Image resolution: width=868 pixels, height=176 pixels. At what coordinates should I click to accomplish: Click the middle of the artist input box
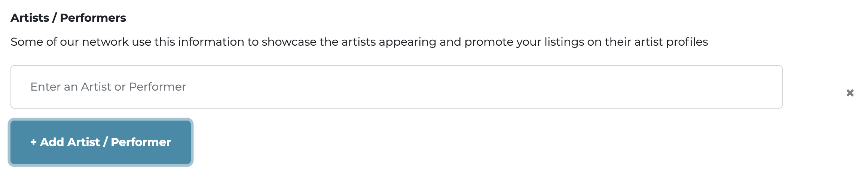pos(396,87)
